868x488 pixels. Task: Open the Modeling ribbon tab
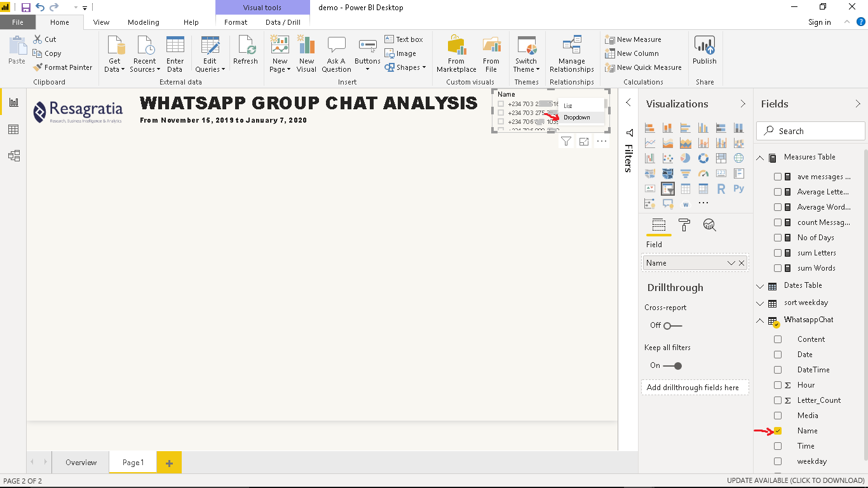pos(144,22)
